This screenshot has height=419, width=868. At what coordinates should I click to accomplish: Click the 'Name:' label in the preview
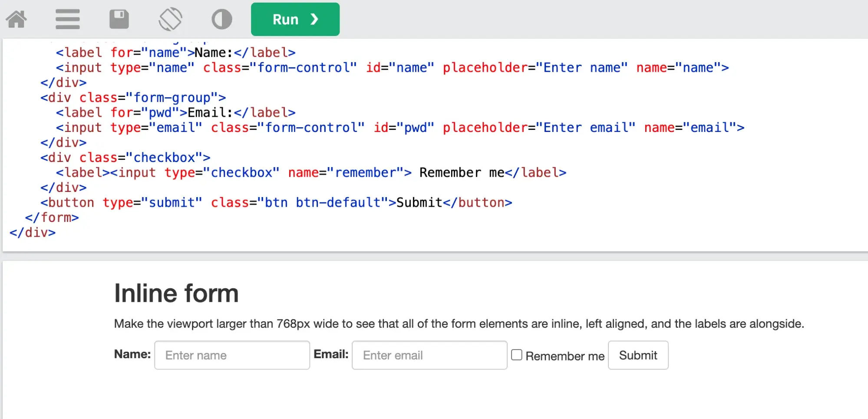coord(132,354)
